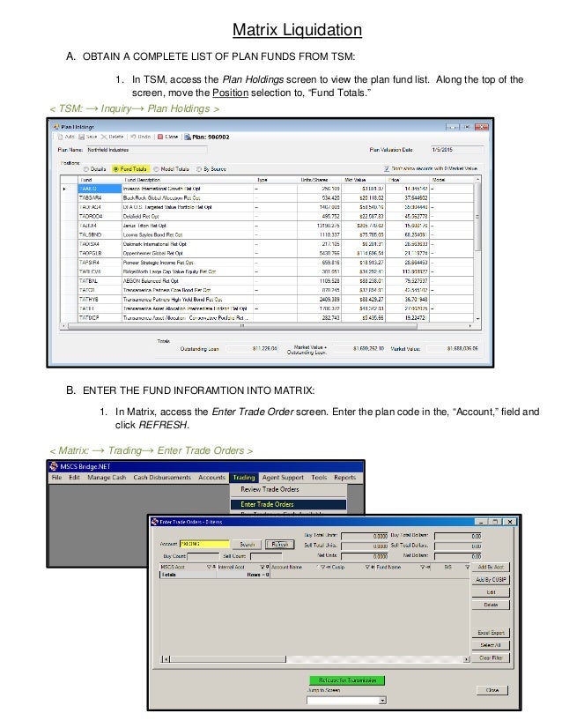562x728 pixels.
Task: Click the Buy Count field
Action: [203, 556]
